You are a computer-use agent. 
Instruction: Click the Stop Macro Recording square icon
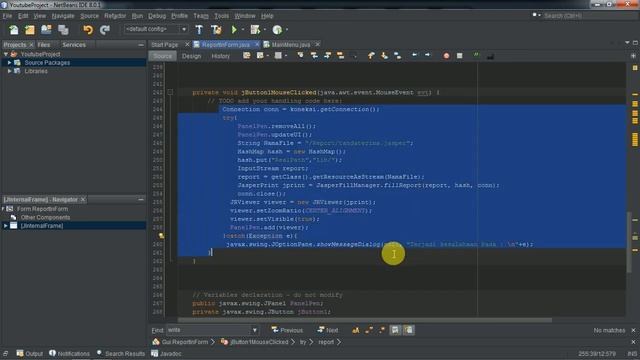460,56
